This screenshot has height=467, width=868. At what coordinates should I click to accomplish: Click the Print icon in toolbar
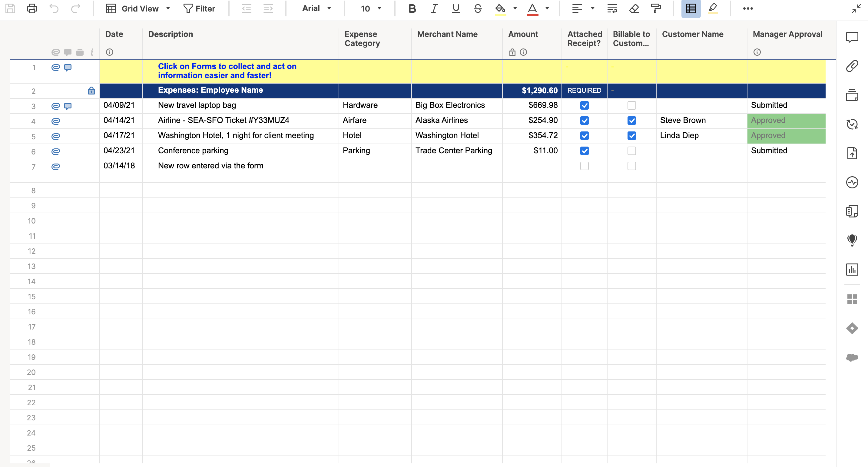coord(32,8)
